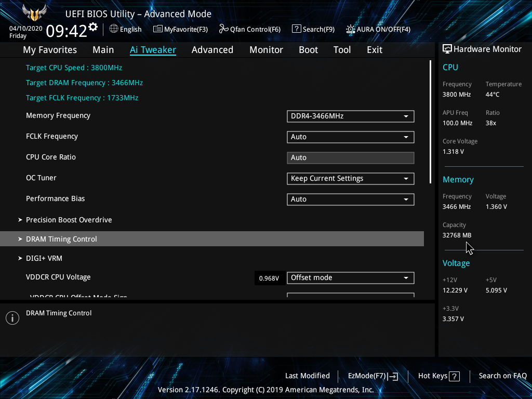The image size is (532, 399).
Task: Open the Advanced tab
Action: coord(212,50)
